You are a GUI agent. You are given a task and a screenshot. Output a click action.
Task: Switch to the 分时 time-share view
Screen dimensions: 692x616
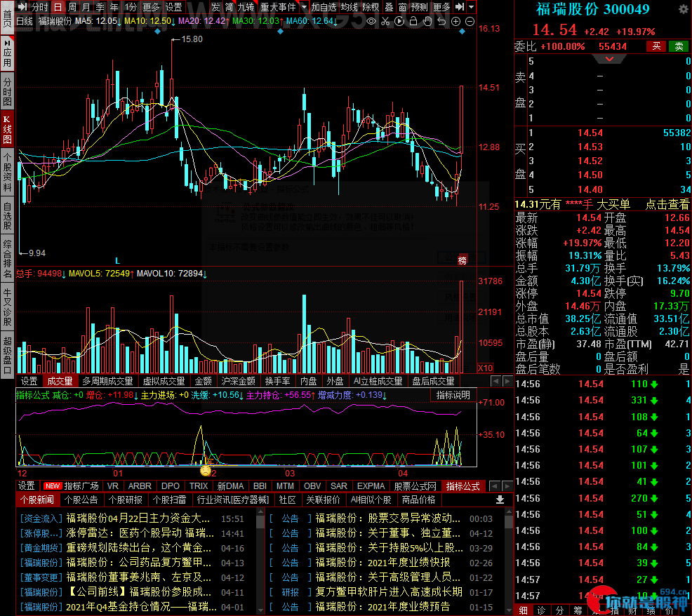click(39, 7)
